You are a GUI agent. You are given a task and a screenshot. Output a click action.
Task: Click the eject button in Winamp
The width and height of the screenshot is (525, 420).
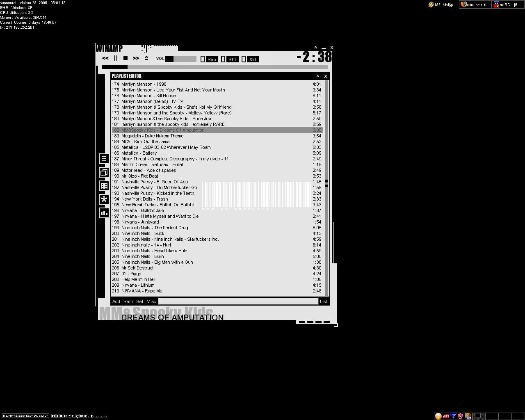(x=146, y=58)
